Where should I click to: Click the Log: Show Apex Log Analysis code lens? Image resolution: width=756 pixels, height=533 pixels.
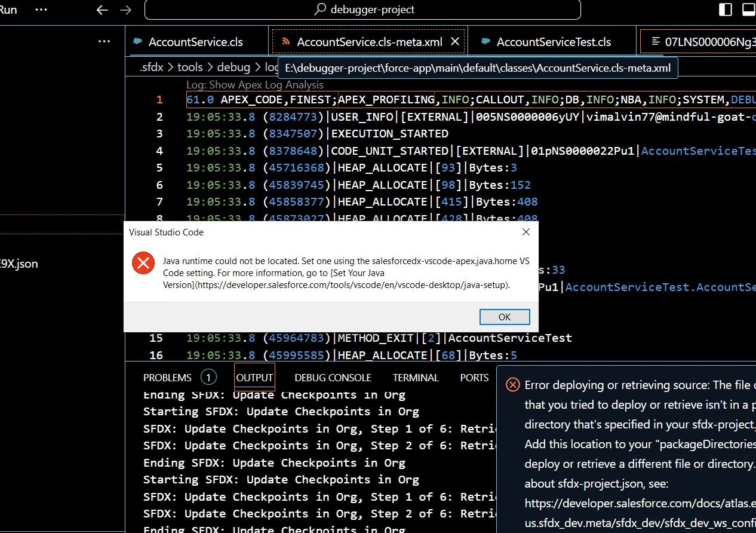pos(255,85)
